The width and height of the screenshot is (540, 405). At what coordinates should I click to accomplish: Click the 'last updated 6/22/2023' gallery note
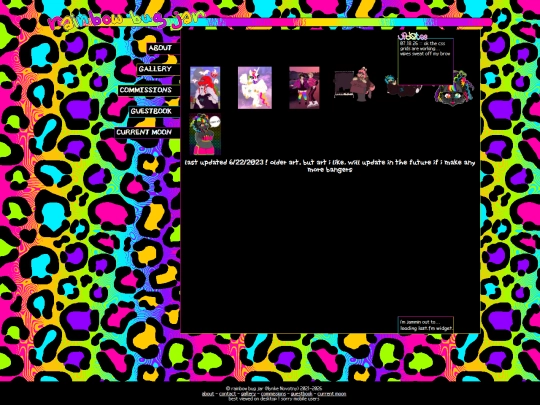point(330,166)
